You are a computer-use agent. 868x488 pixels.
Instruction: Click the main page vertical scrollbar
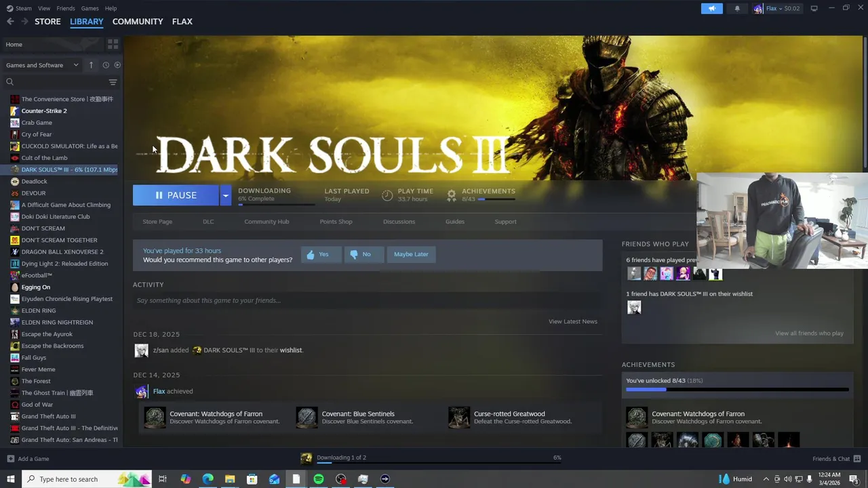[x=865, y=102]
